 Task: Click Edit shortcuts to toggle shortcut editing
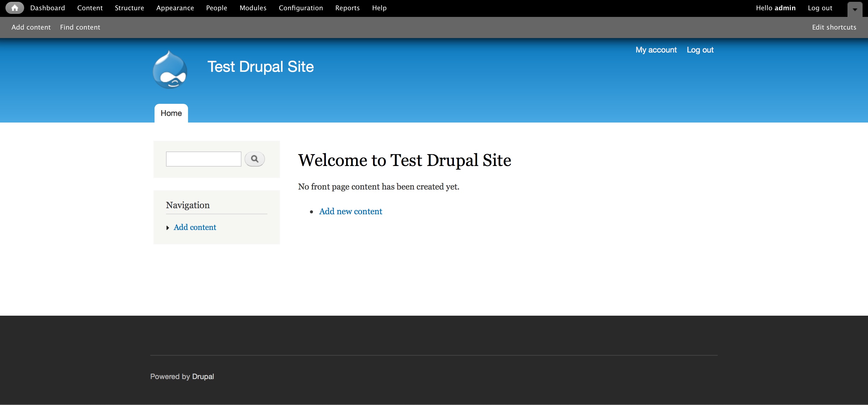(x=834, y=27)
